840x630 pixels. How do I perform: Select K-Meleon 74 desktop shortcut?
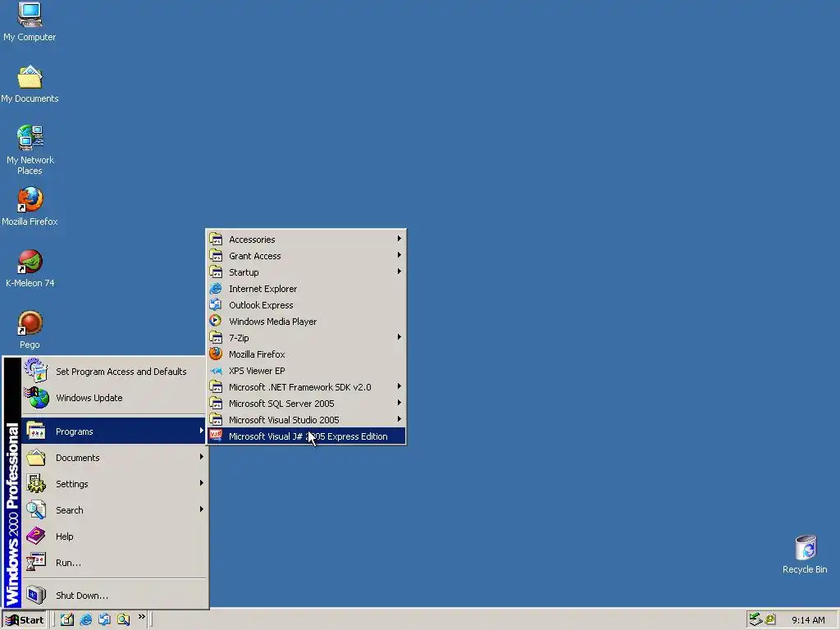tap(30, 268)
